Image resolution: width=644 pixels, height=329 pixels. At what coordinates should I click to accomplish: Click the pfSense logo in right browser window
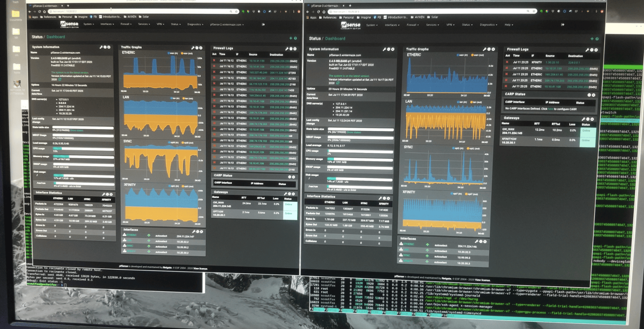351,25
